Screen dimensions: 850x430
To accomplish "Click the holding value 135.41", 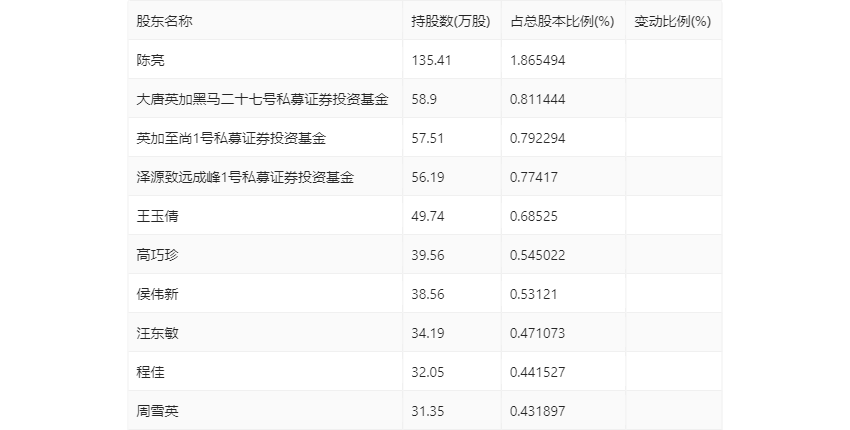I will (x=431, y=60).
